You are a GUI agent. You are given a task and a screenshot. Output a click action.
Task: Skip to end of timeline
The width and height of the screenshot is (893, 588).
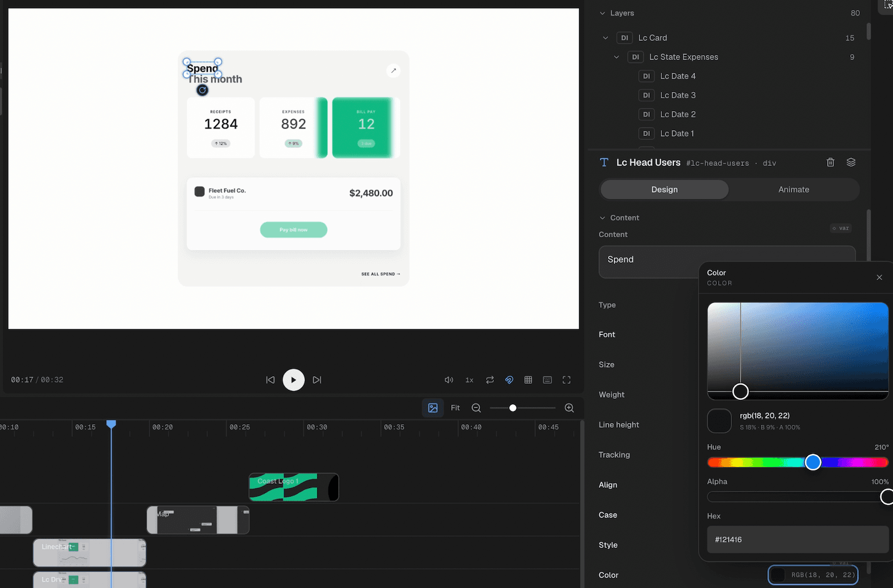317,380
